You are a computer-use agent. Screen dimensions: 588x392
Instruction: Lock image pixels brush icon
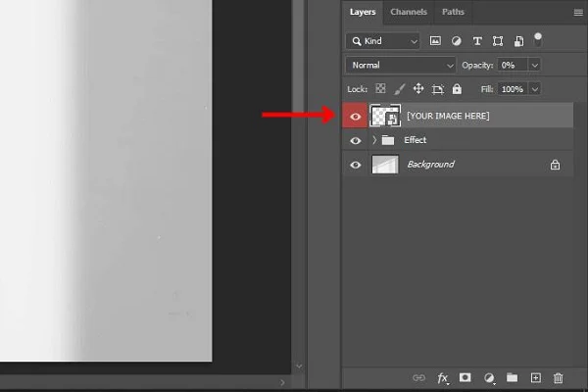pos(400,89)
